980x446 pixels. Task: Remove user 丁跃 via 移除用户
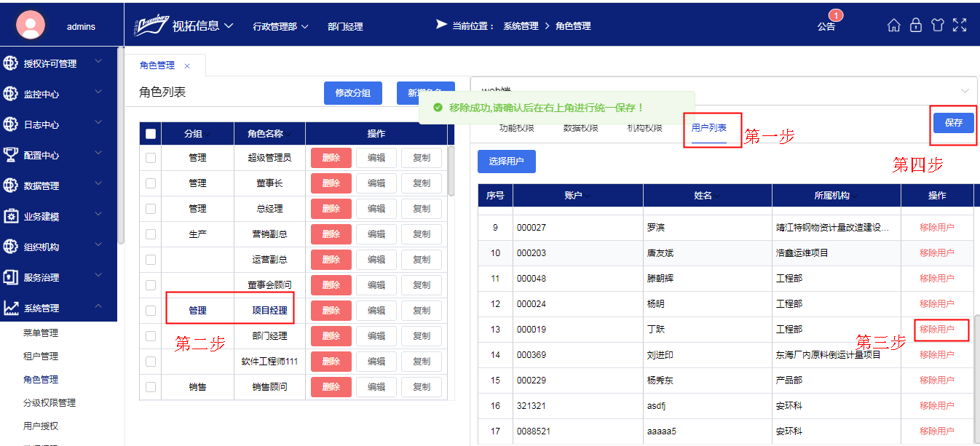(x=937, y=330)
